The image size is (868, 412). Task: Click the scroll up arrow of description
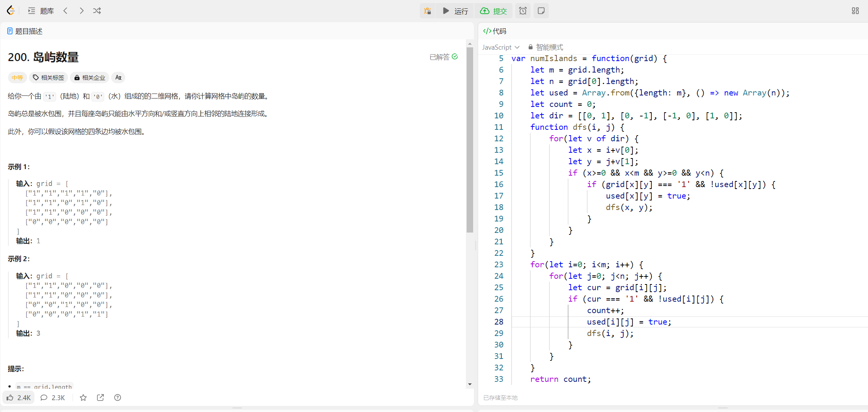(470, 44)
